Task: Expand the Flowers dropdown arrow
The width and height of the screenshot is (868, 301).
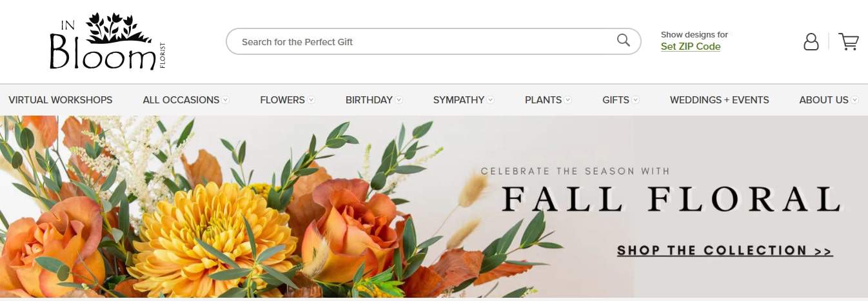Action: point(311,100)
